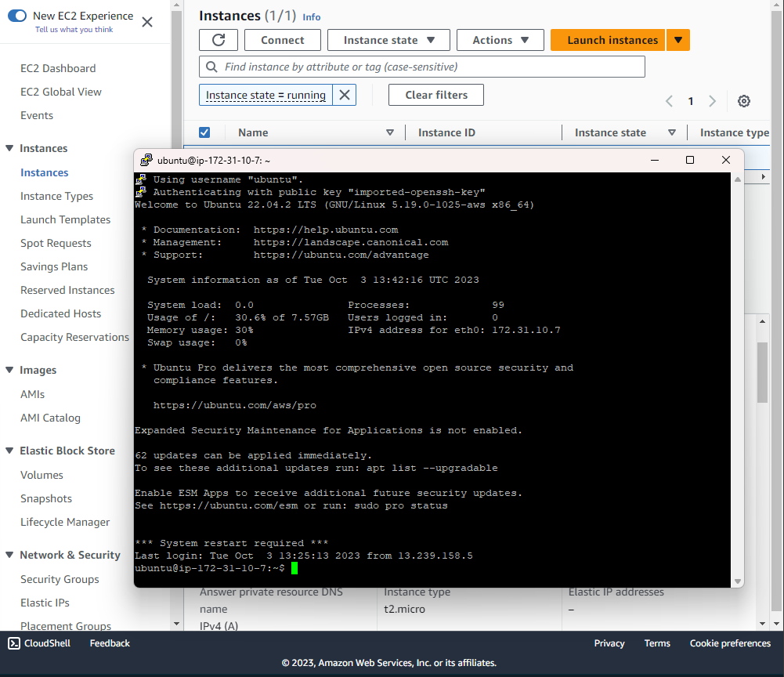Open Lifecycle Manager page
Viewport: 784px width, 677px height.
tap(65, 521)
